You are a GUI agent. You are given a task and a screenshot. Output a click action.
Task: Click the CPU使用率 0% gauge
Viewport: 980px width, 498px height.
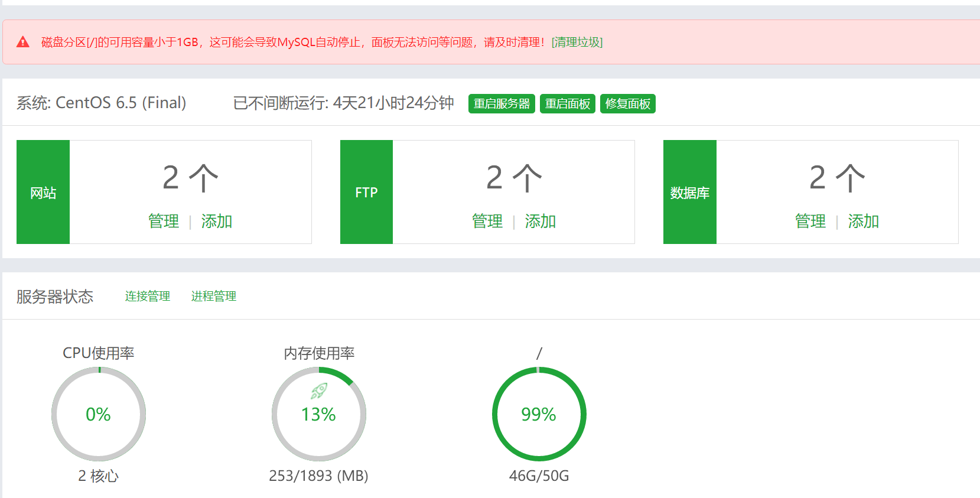tap(99, 414)
